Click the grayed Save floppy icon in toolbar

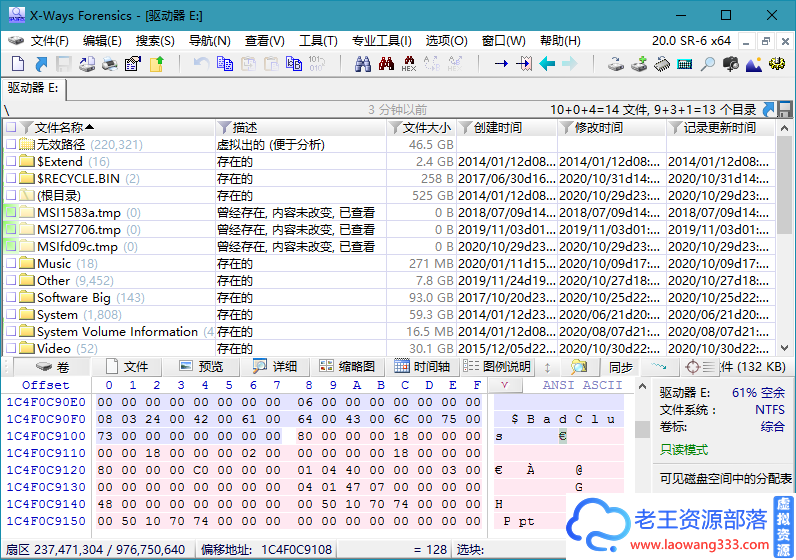[63, 64]
